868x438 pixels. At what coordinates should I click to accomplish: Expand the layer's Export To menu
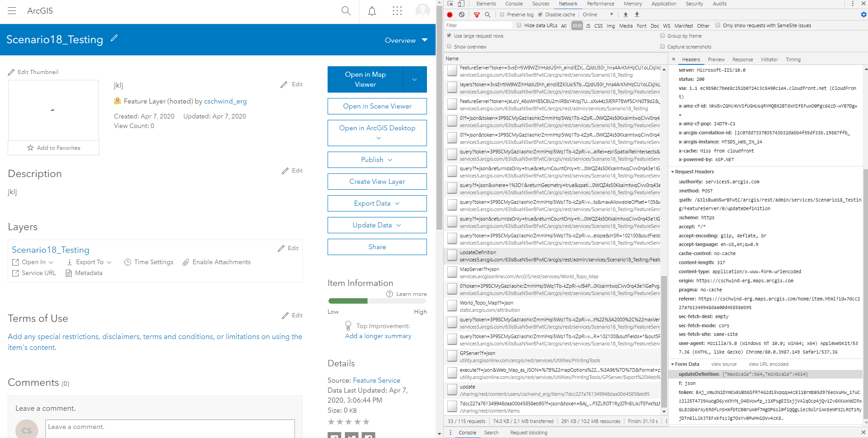click(x=89, y=262)
